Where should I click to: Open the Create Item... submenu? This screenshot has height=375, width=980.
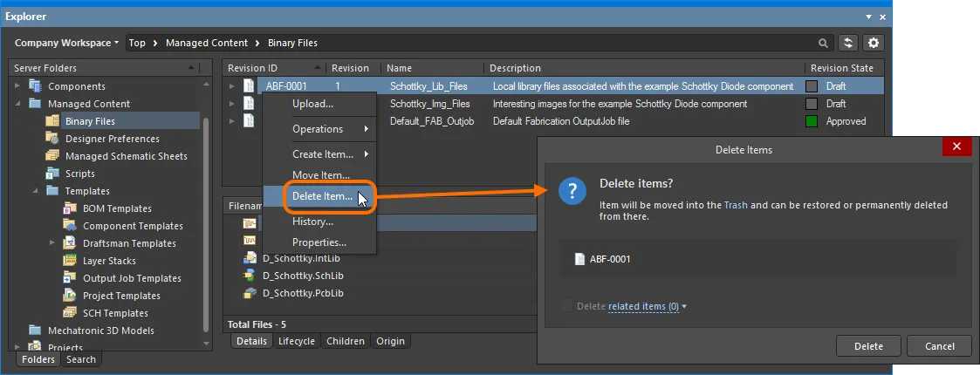tap(319, 153)
